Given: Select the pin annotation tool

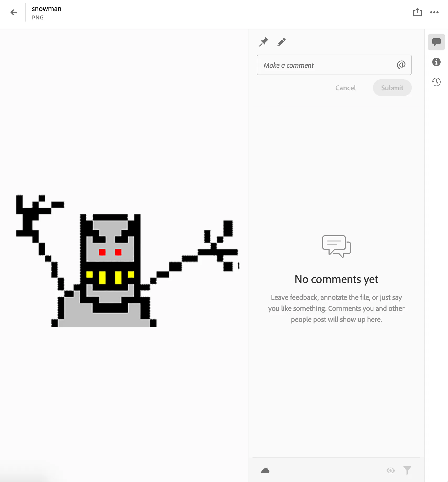Looking at the screenshot, I should pyautogui.click(x=263, y=42).
